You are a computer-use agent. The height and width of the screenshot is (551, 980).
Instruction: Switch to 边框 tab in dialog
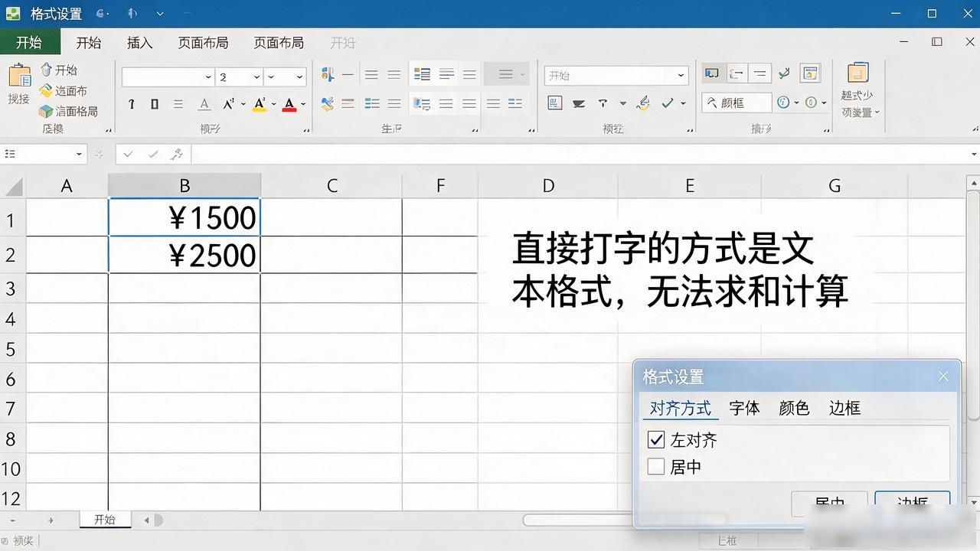tap(844, 408)
